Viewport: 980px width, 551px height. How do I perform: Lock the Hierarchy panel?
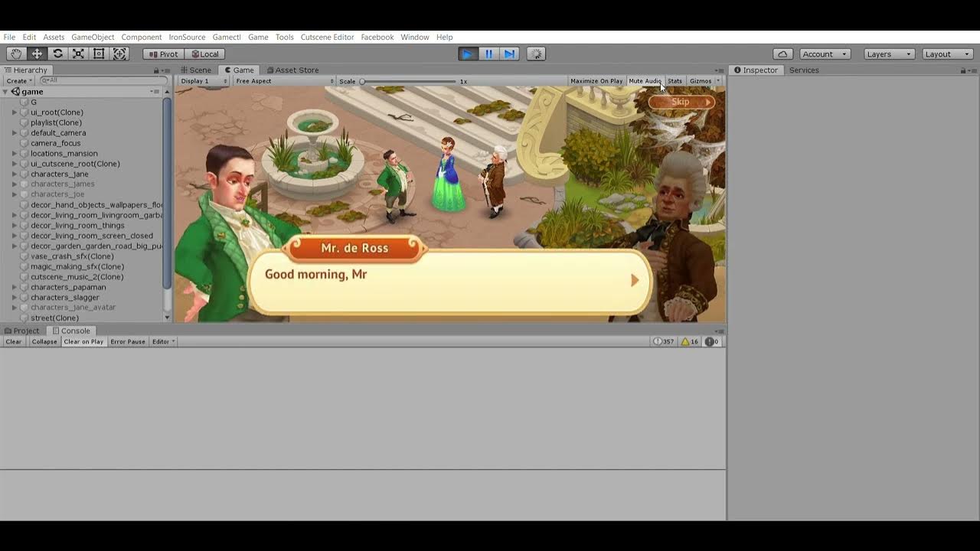tap(156, 70)
